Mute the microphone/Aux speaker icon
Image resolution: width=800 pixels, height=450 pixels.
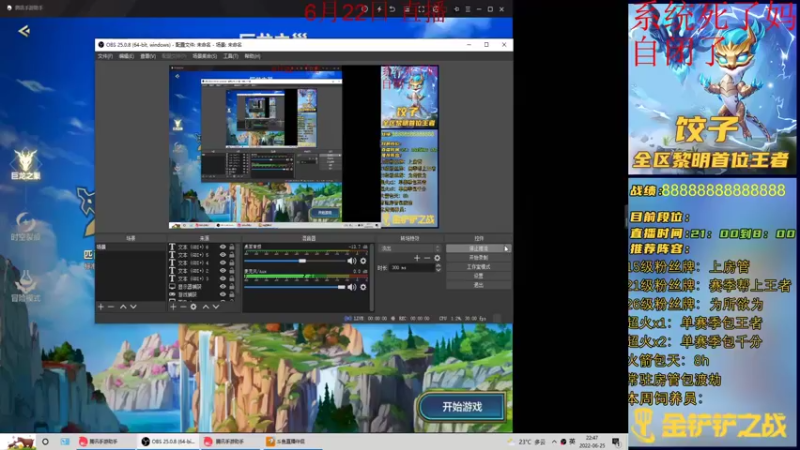coord(351,287)
